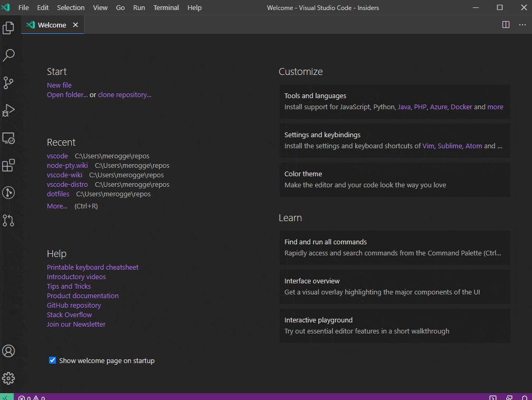This screenshot has width=532, height=400.
Task: Open the Explorer sidebar
Action: (x=8, y=27)
